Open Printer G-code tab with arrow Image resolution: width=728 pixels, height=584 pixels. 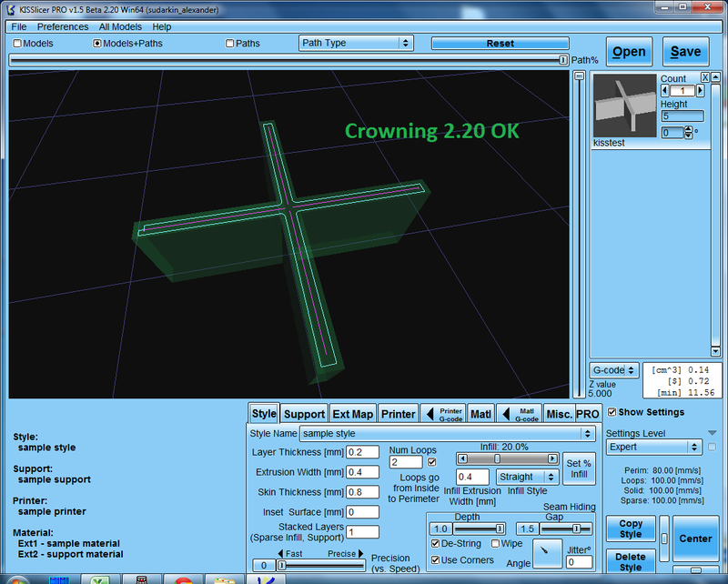(443, 414)
